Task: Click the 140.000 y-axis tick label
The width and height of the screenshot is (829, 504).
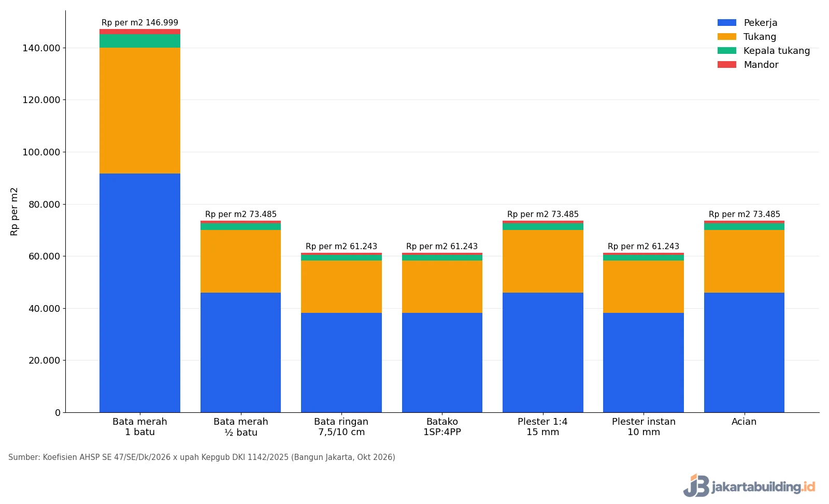Action: click(41, 48)
